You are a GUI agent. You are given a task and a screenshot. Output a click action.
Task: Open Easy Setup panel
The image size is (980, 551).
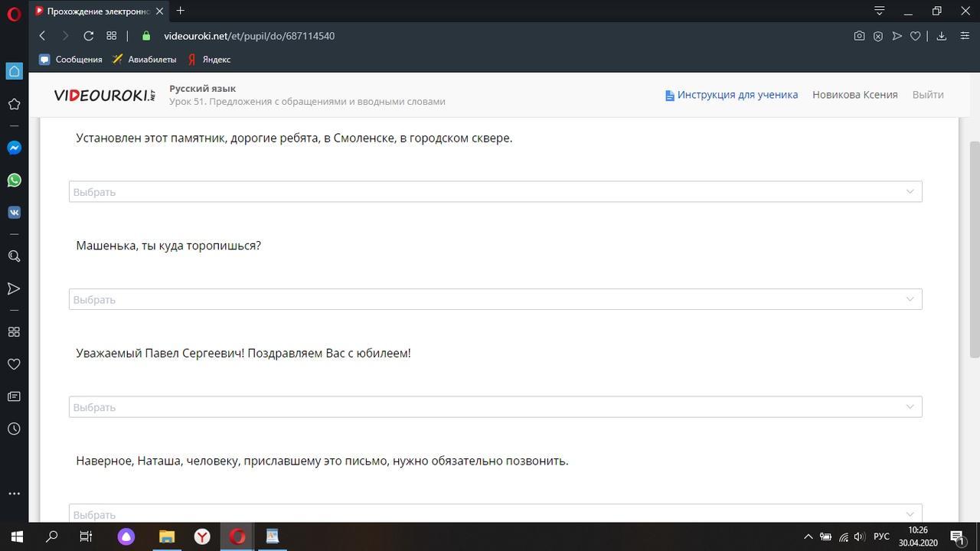point(965,36)
